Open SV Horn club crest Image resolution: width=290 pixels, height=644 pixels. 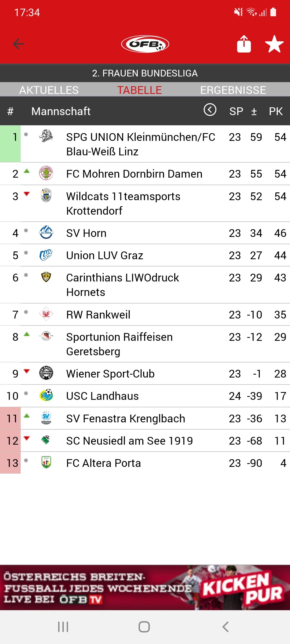[x=46, y=232]
